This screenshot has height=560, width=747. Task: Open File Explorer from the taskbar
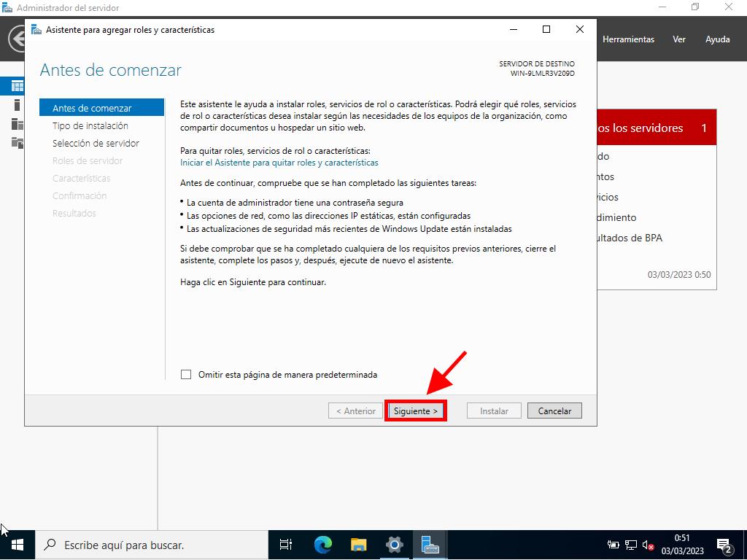tap(358, 545)
